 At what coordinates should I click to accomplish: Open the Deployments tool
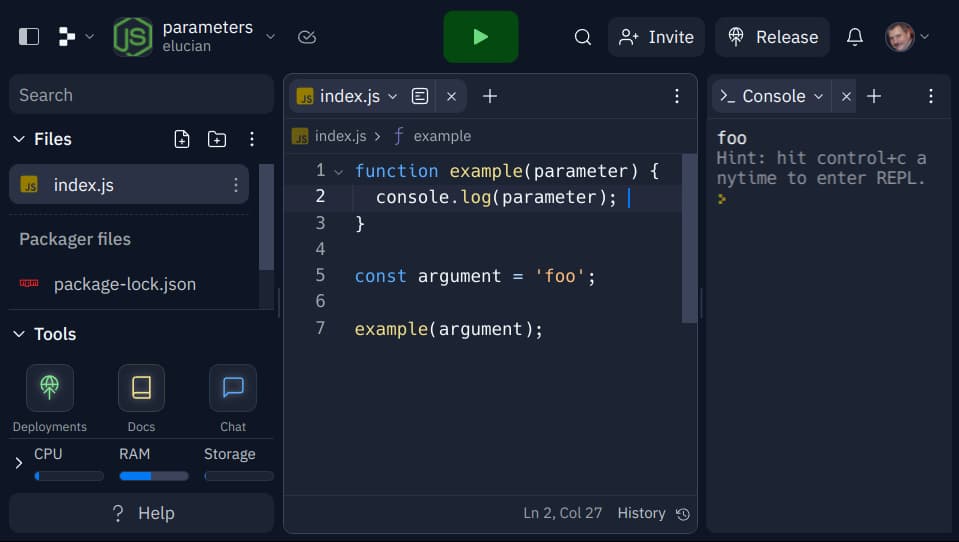point(49,388)
